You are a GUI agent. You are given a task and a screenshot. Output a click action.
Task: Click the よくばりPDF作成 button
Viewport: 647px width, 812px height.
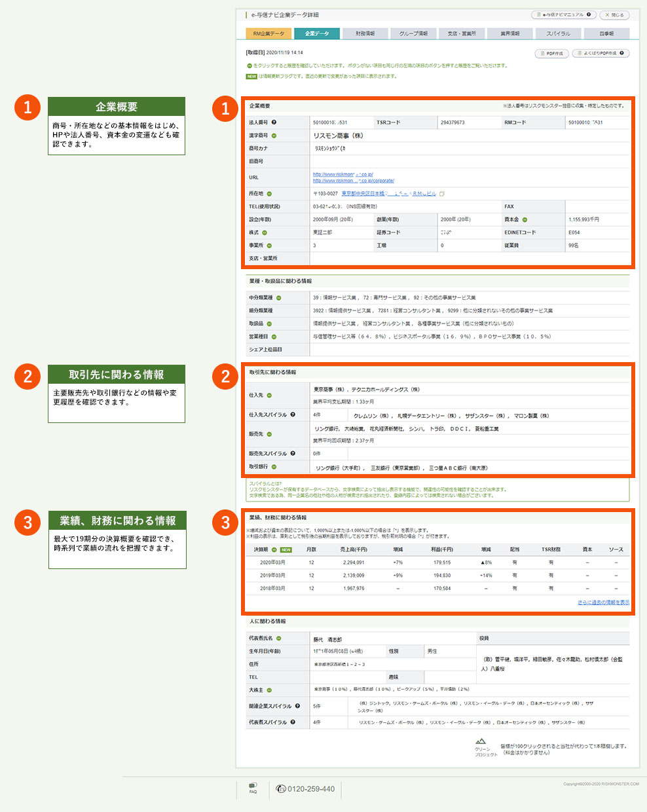pyautogui.click(x=600, y=54)
